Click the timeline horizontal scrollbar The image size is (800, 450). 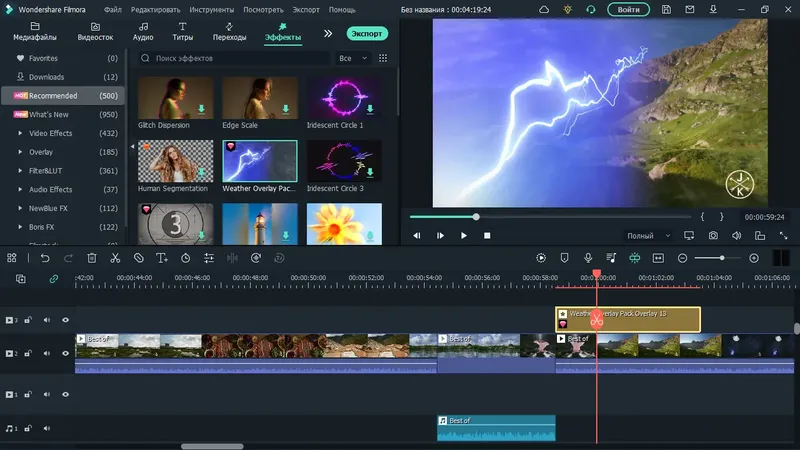pyautogui.click(x=212, y=446)
